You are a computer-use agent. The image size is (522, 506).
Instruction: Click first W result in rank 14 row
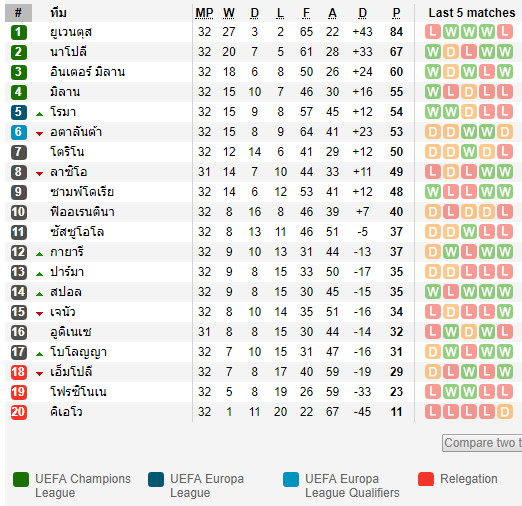pos(433,292)
